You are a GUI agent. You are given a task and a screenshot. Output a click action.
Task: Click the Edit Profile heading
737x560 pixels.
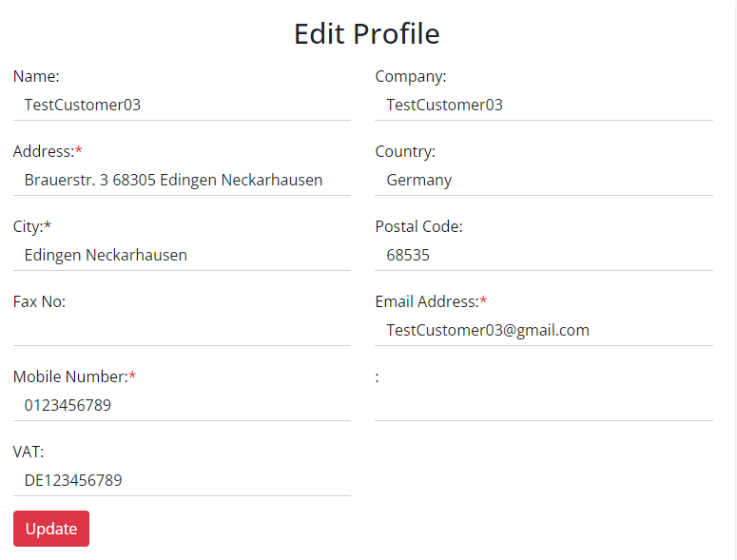click(x=366, y=34)
